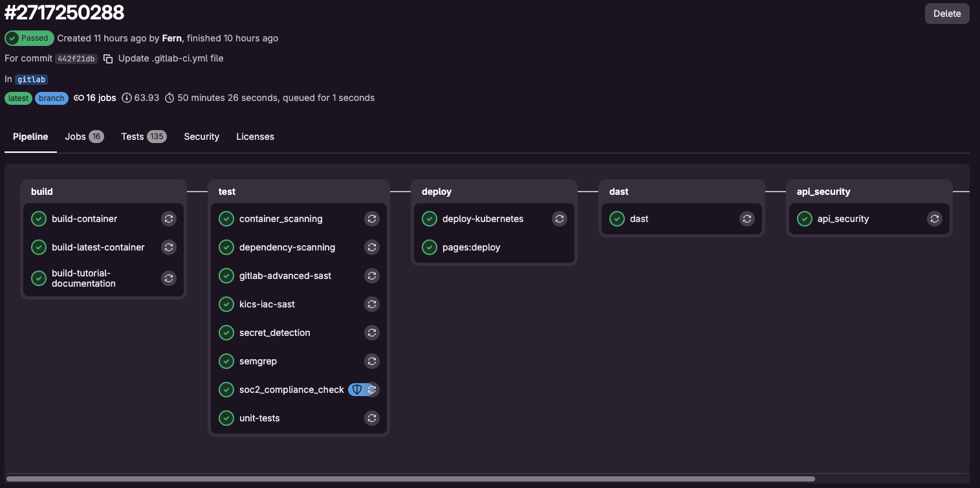Open the Tests tab
The image size is (980, 488).
coord(144,137)
